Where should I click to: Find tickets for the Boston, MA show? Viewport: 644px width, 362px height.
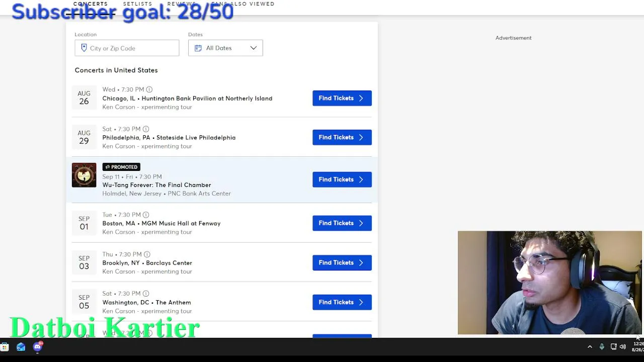pos(342,223)
